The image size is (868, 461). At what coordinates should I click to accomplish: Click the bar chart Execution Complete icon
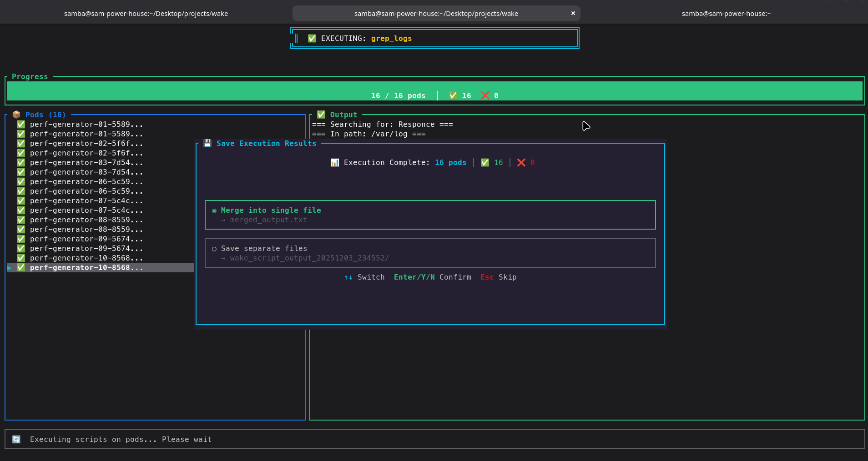tap(335, 163)
